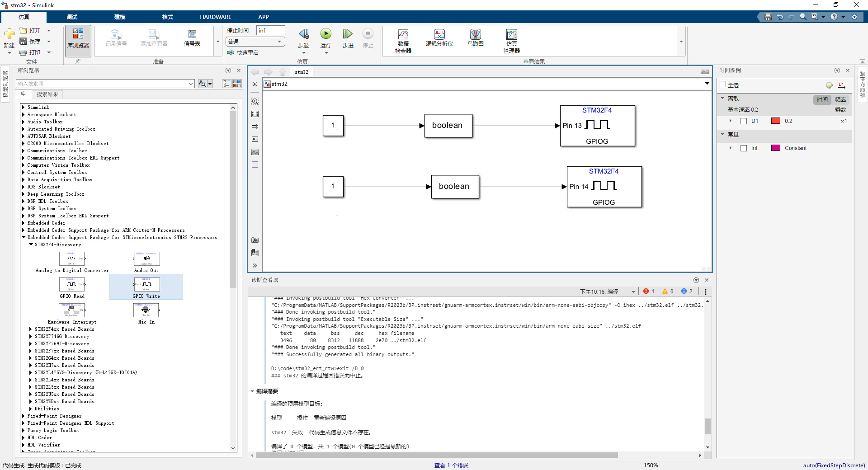
Task: Click the warning count filter in diagnostics
Action: 668,291
